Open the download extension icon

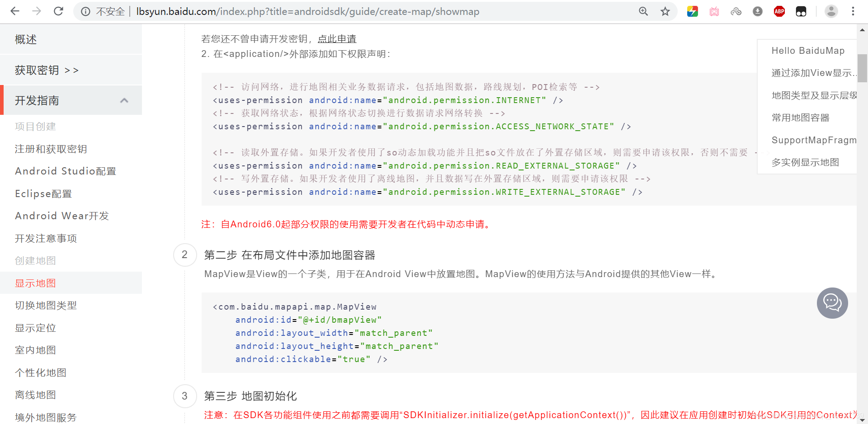coord(758,11)
